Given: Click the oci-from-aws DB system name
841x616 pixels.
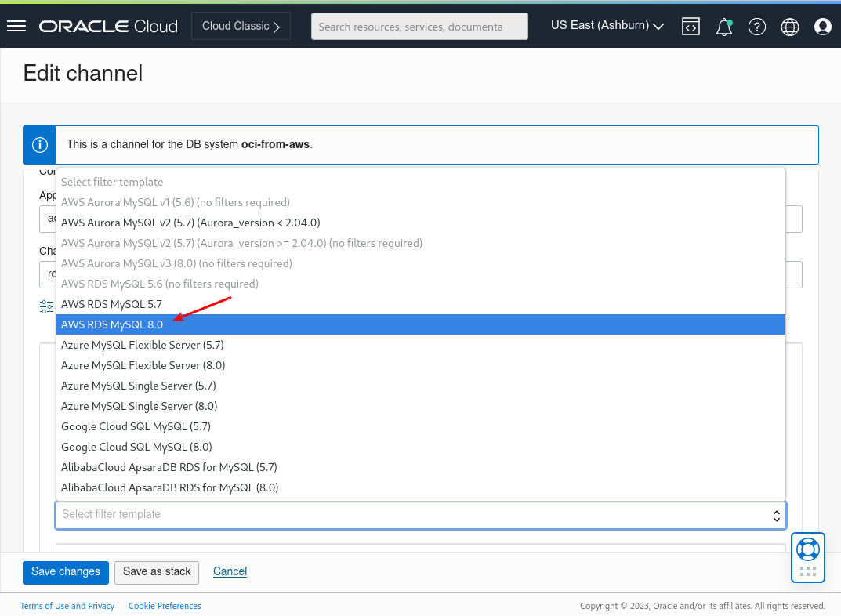Looking at the screenshot, I should tap(275, 144).
